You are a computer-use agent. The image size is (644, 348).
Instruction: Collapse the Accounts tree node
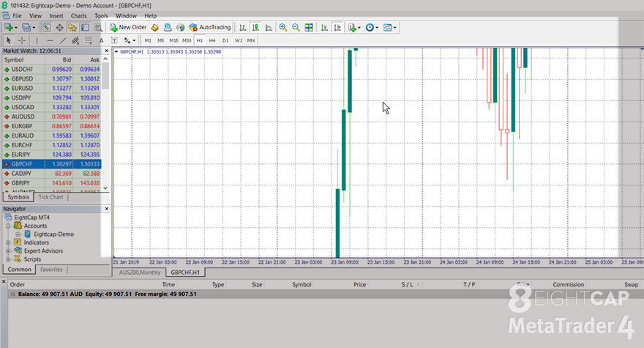[8, 226]
